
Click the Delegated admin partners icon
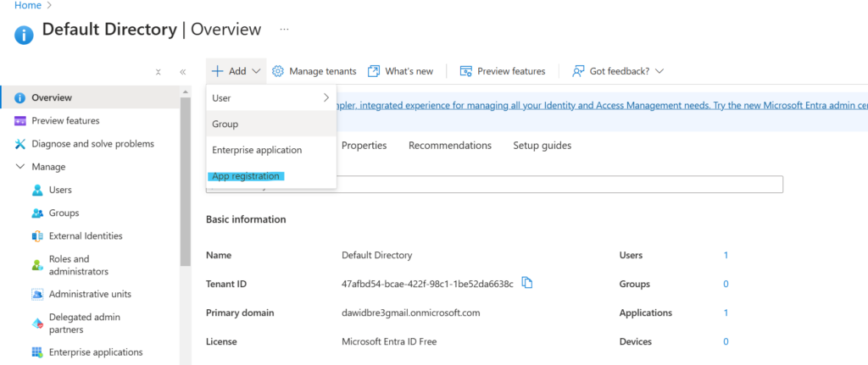coord(37,324)
